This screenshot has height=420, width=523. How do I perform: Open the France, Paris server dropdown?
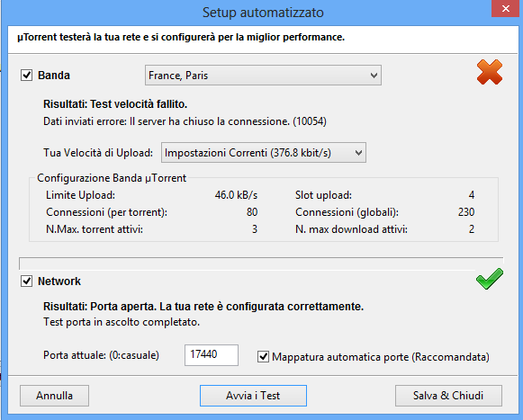263,76
